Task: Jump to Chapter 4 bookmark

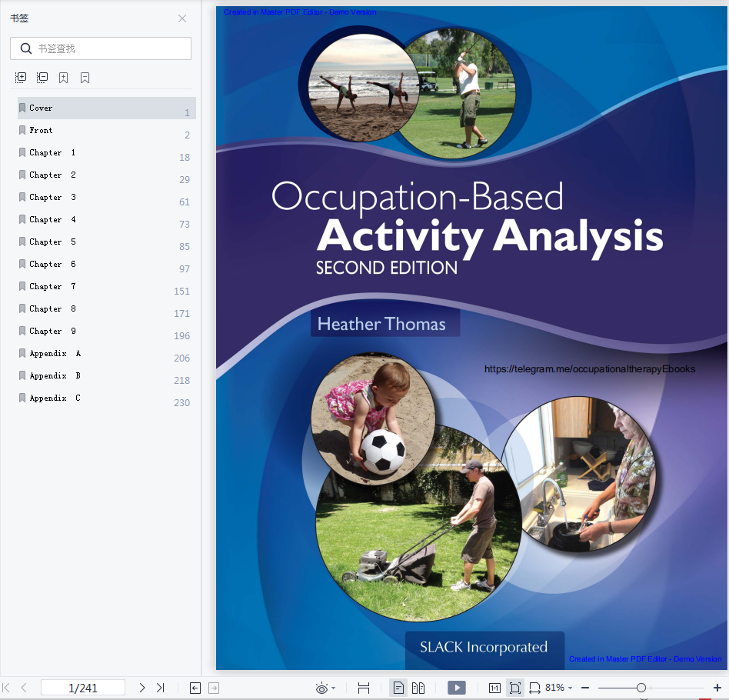Action: [106, 219]
